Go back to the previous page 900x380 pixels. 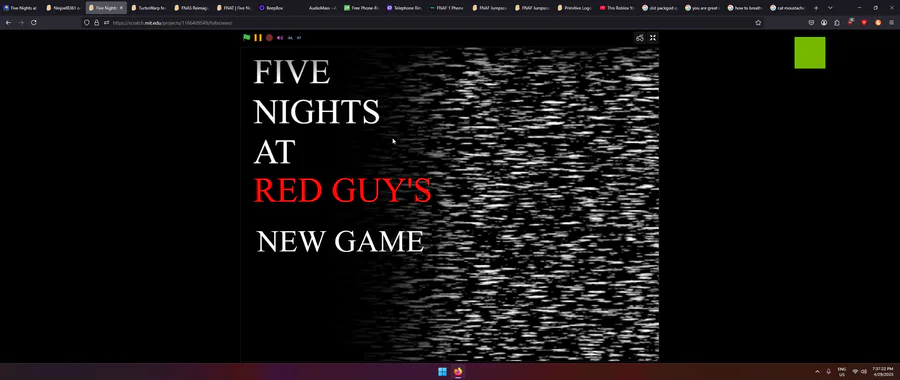[8, 22]
